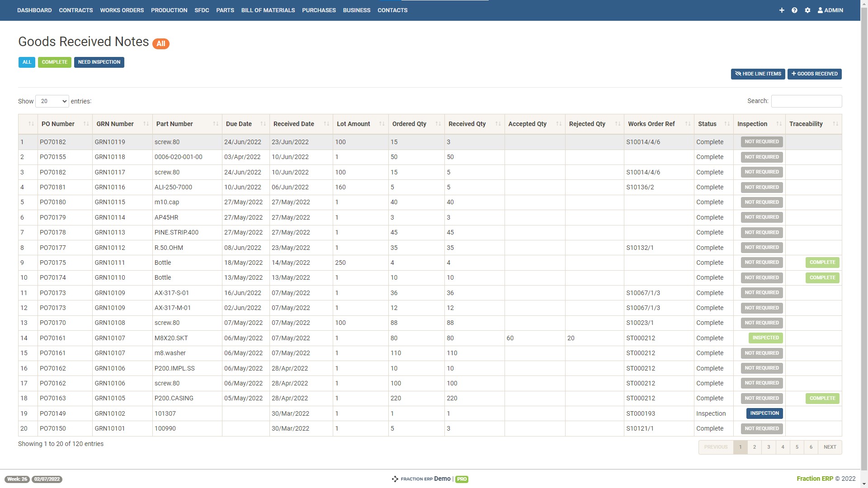Sort table by PO Number column arrows
This screenshot has width=868, height=488.
(x=86, y=124)
